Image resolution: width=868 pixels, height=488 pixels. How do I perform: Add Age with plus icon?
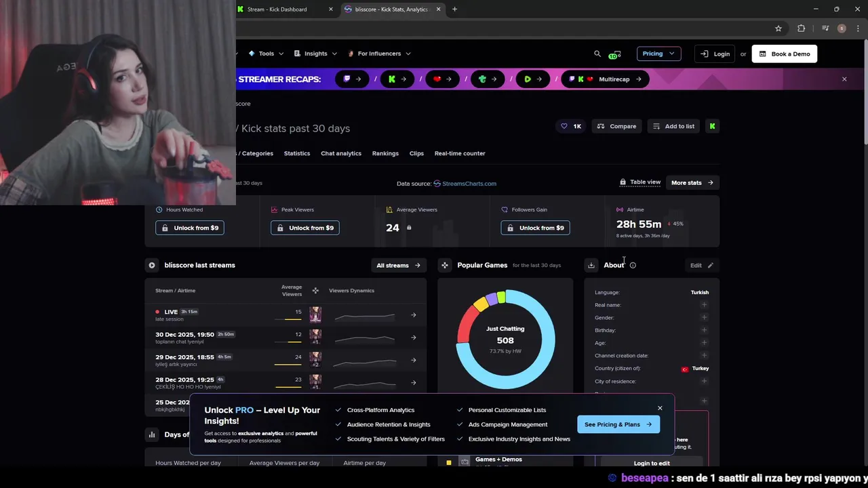(x=704, y=343)
